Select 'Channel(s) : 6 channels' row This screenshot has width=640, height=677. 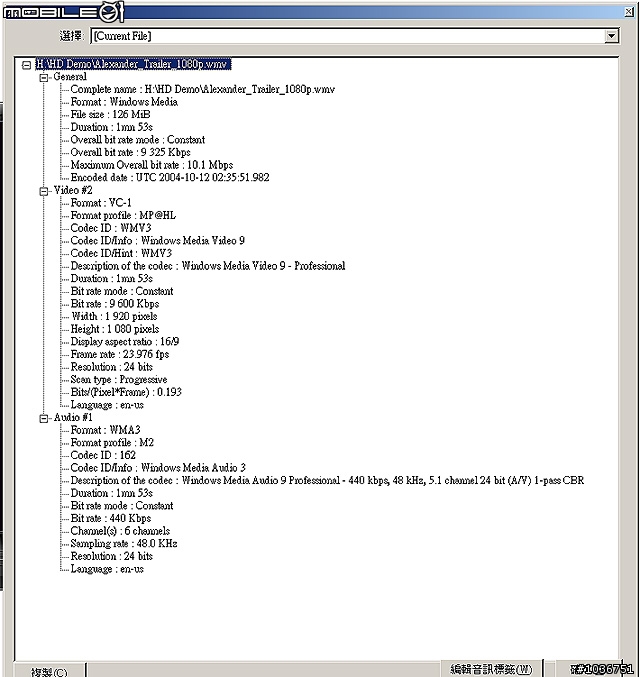click(120, 531)
